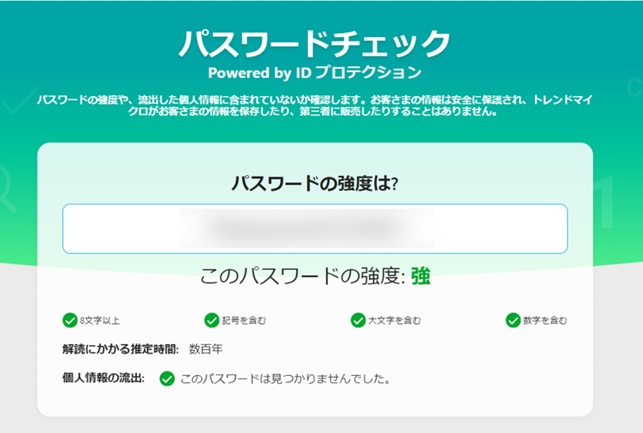Click the check icon beside このパスワードは見つかりませんでした
Viewport: 643px width, 433px height.
[x=166, y=379]
